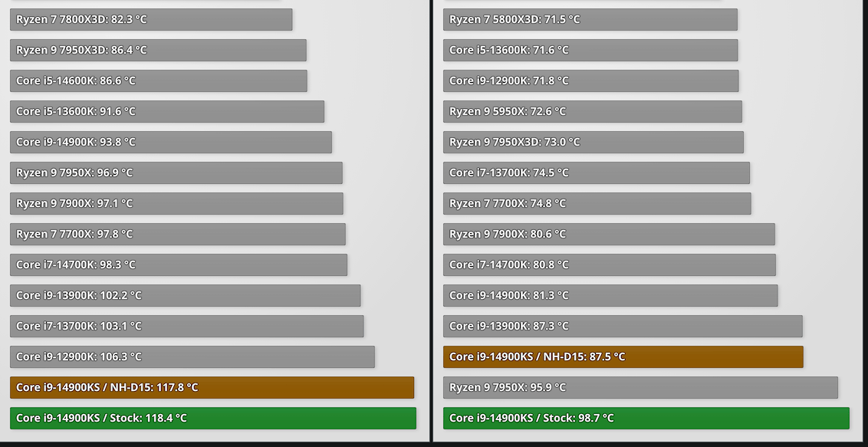Select the Core i7-14700K 80.8 °C bar
The height and width of the screenshot is (447, 868).
coord(610,265)
